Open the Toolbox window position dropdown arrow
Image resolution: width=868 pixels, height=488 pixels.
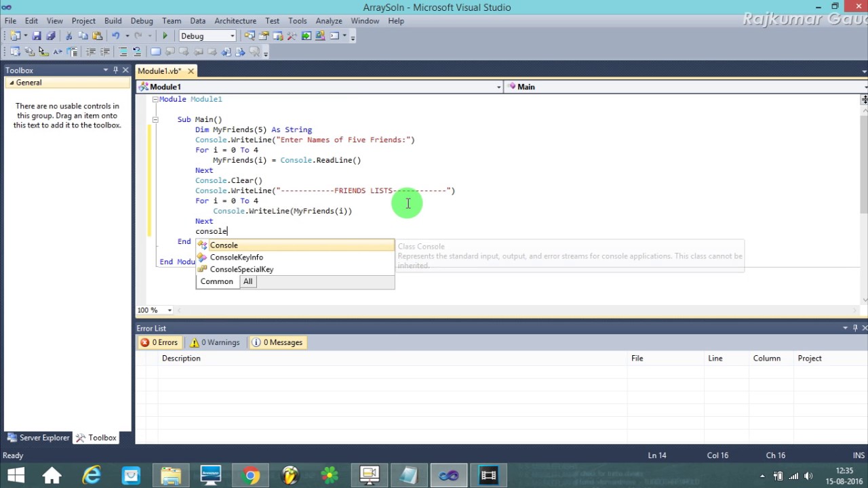click(x=105, y=70)
